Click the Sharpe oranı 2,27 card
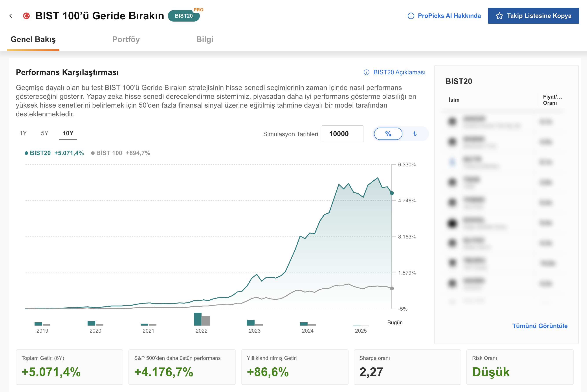 coord(407,367)
